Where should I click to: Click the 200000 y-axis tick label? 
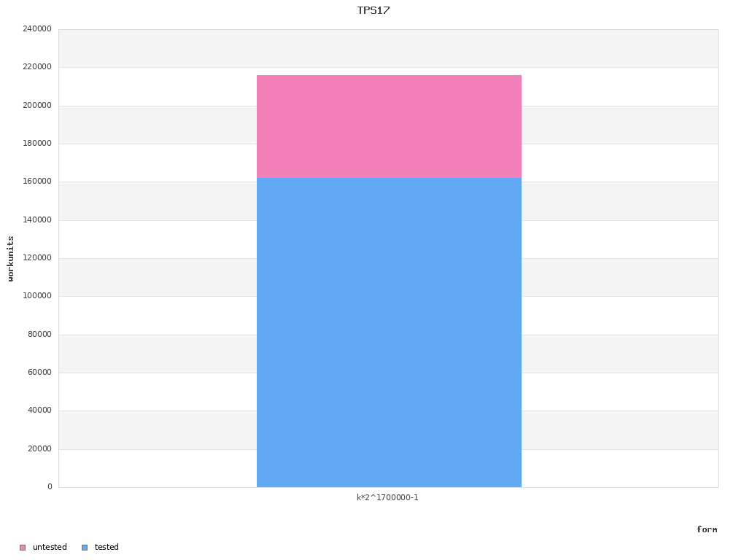pos(37,105)
